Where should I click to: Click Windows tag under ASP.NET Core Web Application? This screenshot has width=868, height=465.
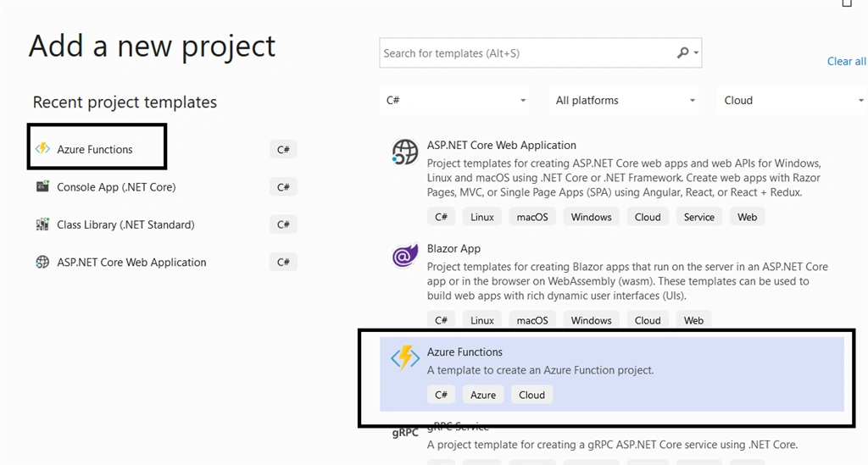pos(591,217)
